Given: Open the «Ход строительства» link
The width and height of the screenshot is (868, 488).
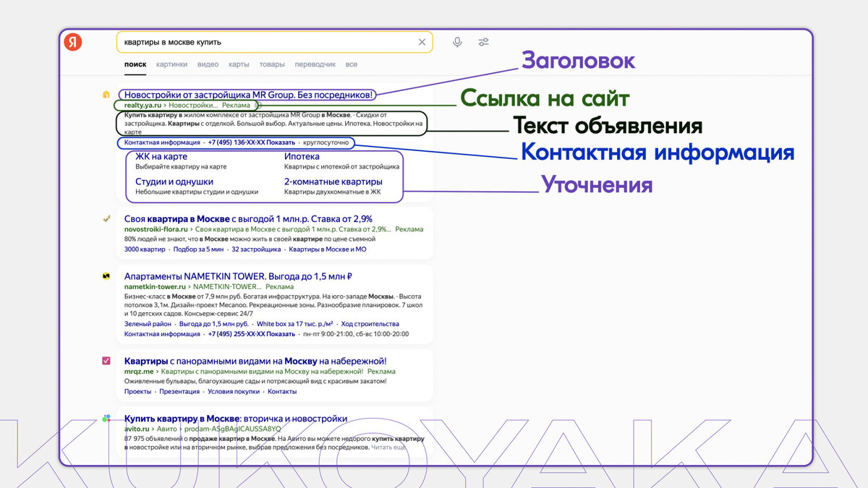Looking at the screenshot, I should (x=370, y=324).
